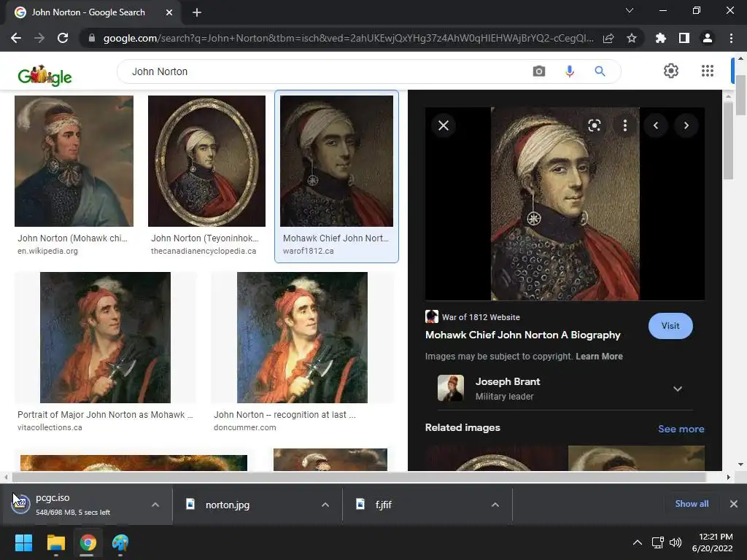Image resolution: width=747 pixels, height=560 pixels.
Task: Search inside image with Lens icon
Action: pyautogui.click(x=594, y=125)
